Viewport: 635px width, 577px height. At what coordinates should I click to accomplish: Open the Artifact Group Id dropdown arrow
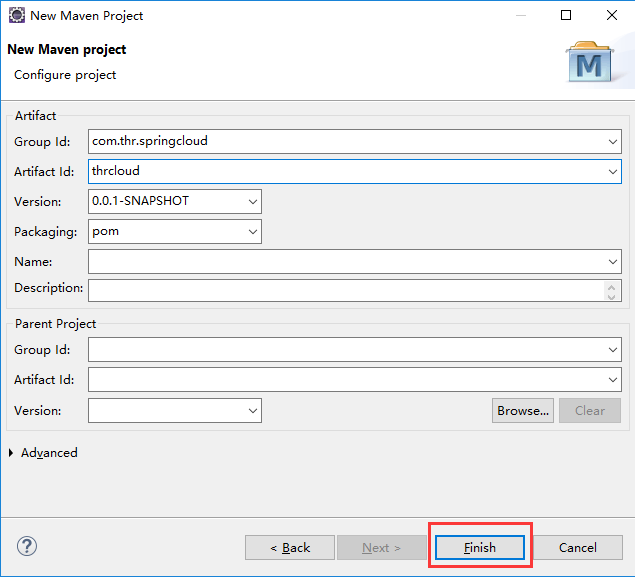[x=612, y=142]
